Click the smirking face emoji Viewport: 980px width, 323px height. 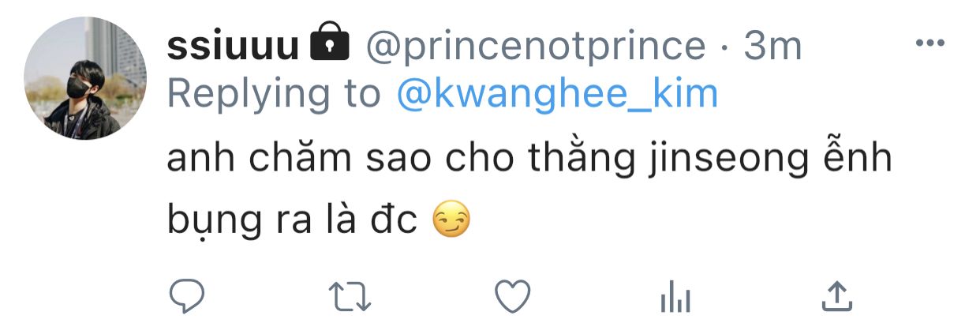tap(451, 222)
